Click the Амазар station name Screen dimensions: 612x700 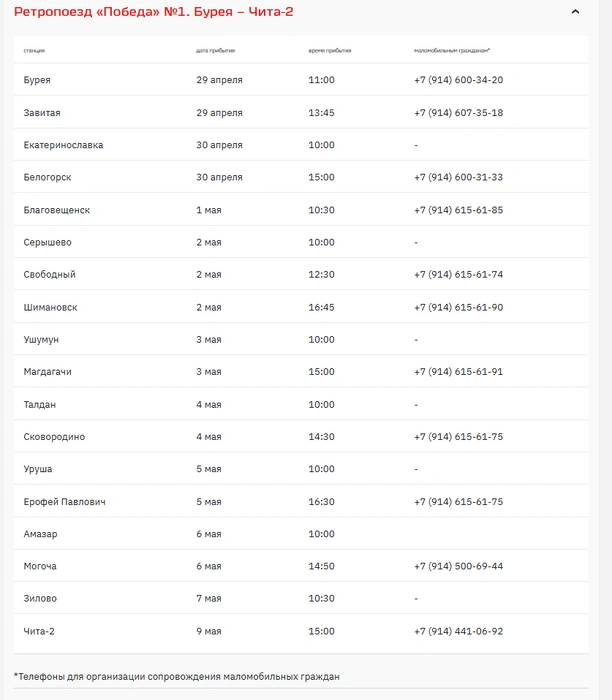[x=40, y=534]
